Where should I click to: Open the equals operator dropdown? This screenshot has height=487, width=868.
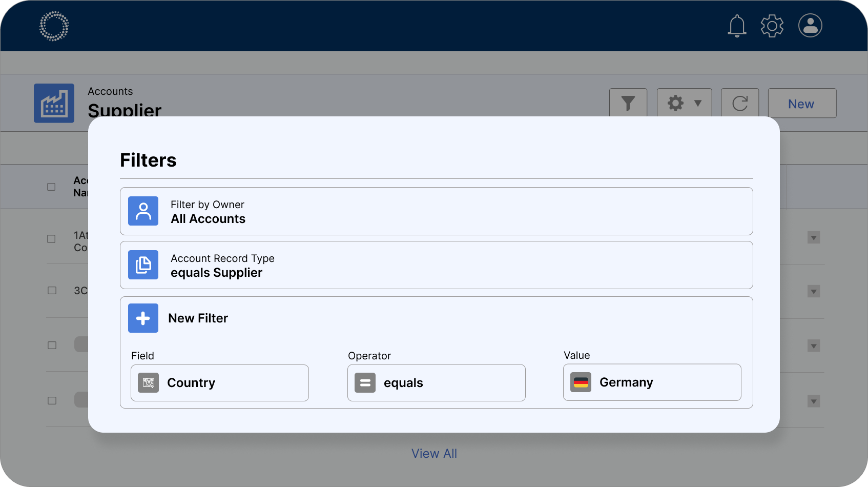(436, 383)
